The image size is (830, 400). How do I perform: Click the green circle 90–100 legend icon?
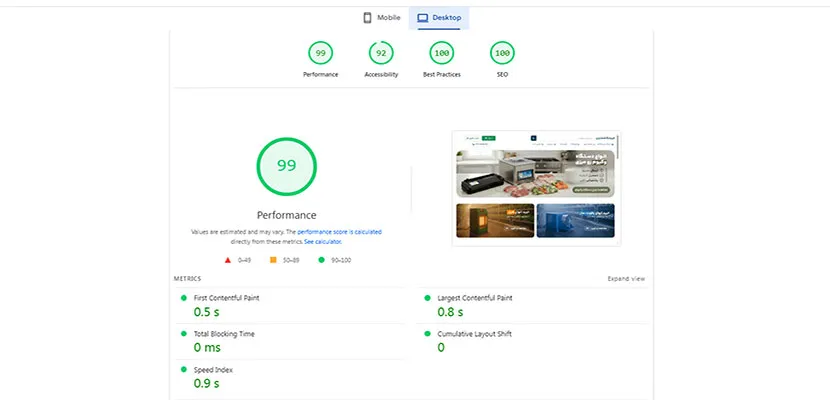pos(321,260)
